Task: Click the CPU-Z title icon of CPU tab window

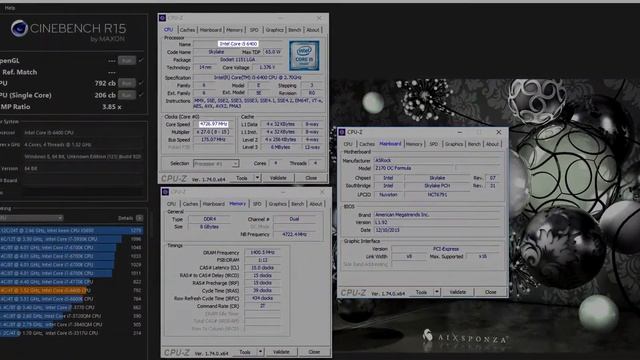Action: point(162,18)
